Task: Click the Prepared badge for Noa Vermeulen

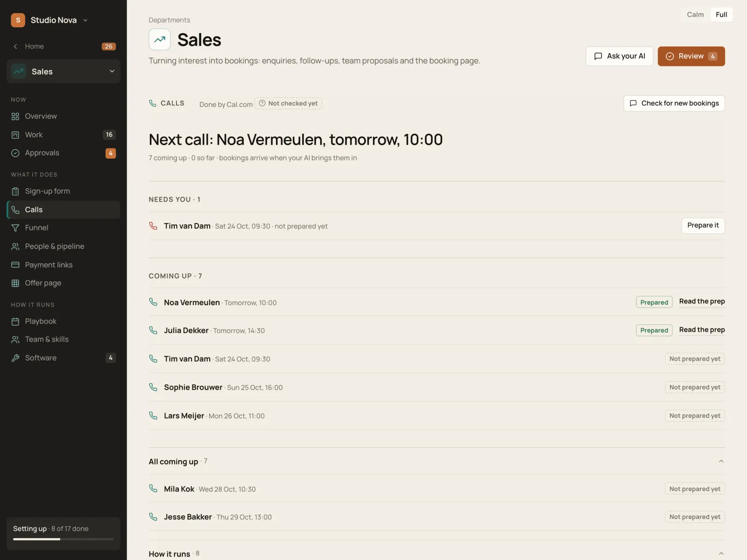Action: tap(654, 302)
